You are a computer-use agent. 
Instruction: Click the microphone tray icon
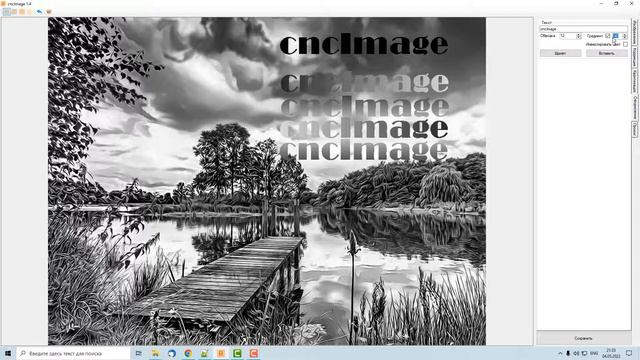[568, 353]
